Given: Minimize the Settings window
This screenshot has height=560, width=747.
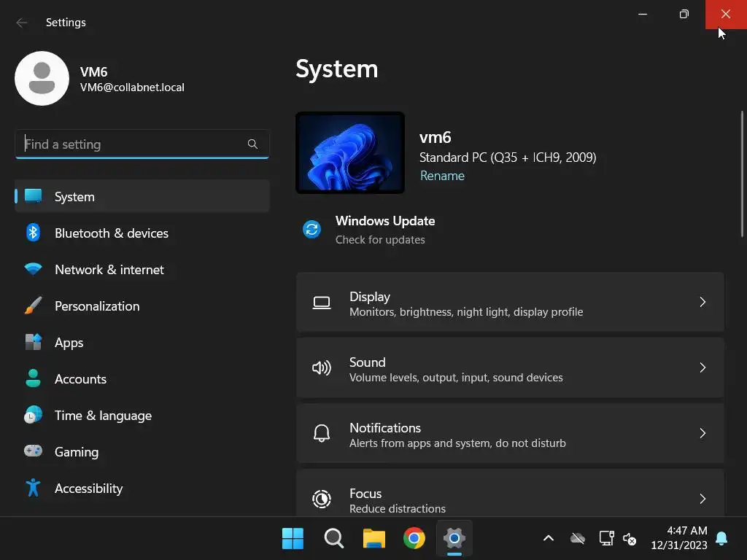Looking at the screenshot, I should click(643, 15).
